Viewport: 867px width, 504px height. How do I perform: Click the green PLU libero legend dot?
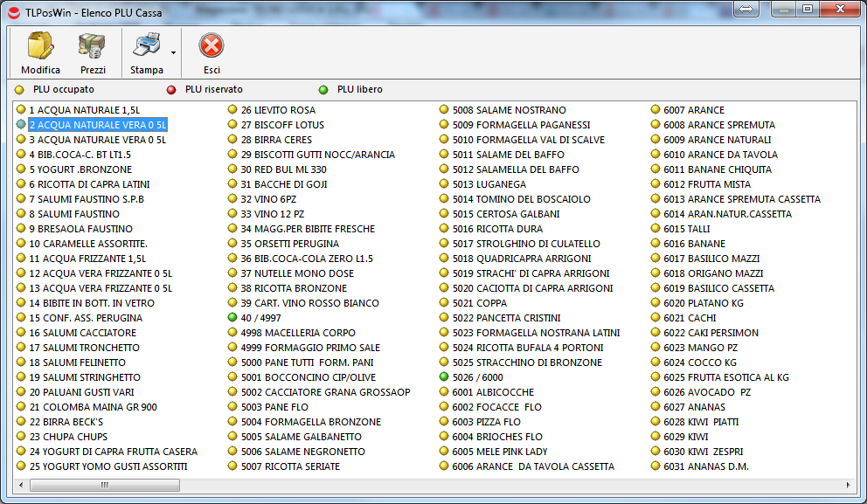click(x=324, y=89)
